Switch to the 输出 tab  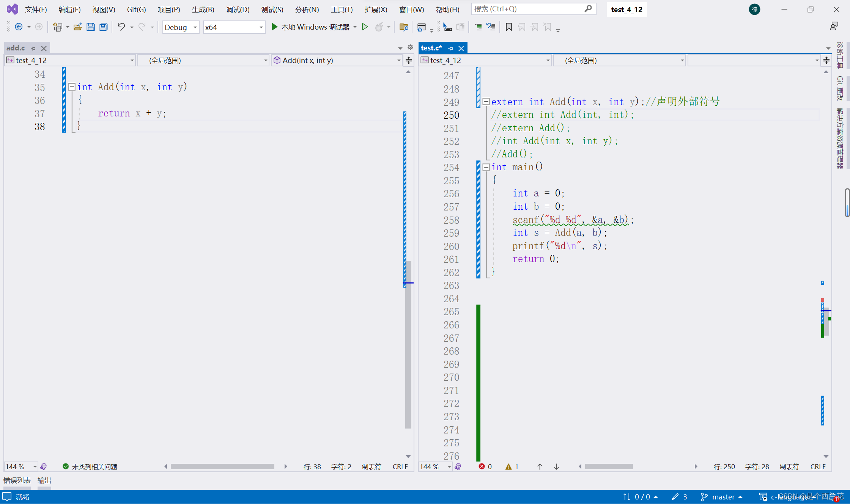click(44, 480)
